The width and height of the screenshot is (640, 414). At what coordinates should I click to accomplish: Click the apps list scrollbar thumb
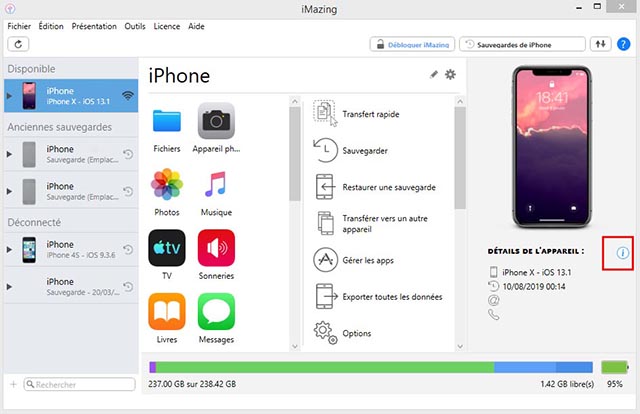(294, 154)
